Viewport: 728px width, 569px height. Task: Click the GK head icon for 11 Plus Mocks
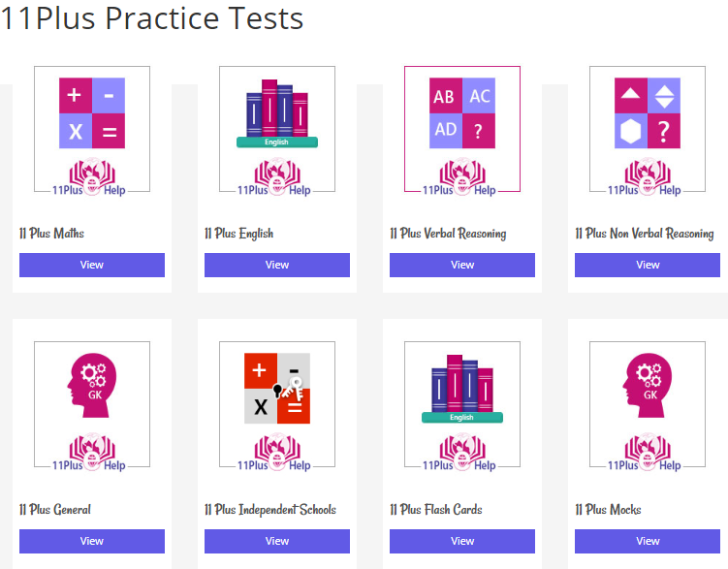pos(648,385)
